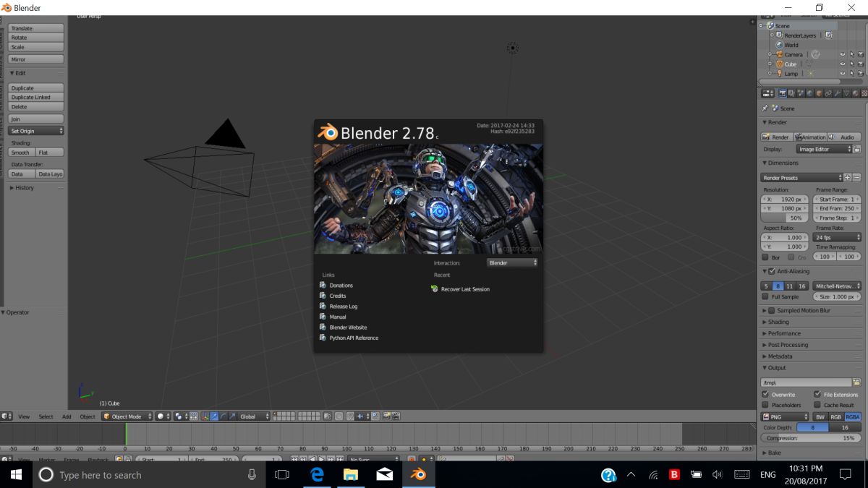
Task: Open Microsoft Edge from the taskbar
Action: pos(316,474)
